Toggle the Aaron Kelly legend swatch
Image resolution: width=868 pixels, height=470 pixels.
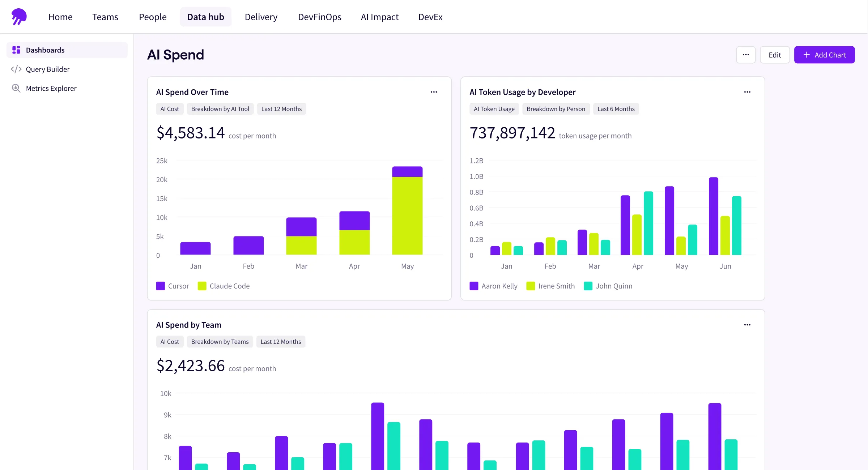[474, 286]
